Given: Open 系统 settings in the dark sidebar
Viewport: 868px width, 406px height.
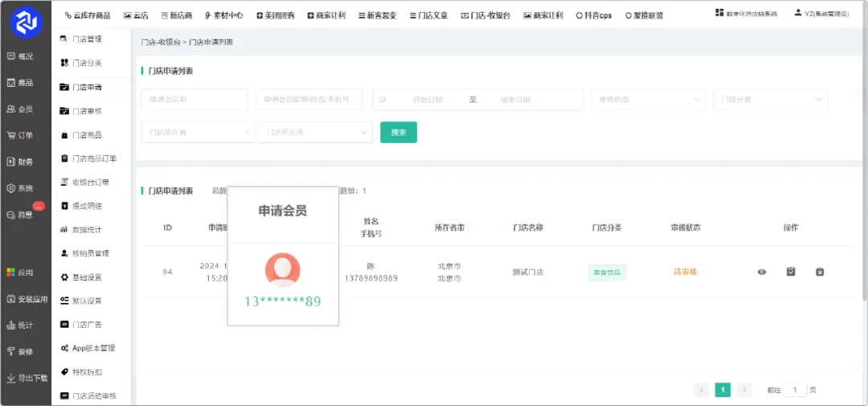Looking at the screenshot, I should [20, 188].
